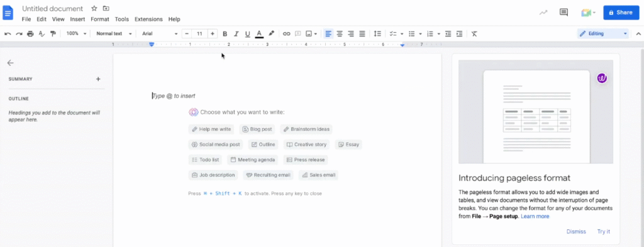Decrease font size with minus button
Image resolution: width=644 pixels, height=247 pixels.
(187, 34)
